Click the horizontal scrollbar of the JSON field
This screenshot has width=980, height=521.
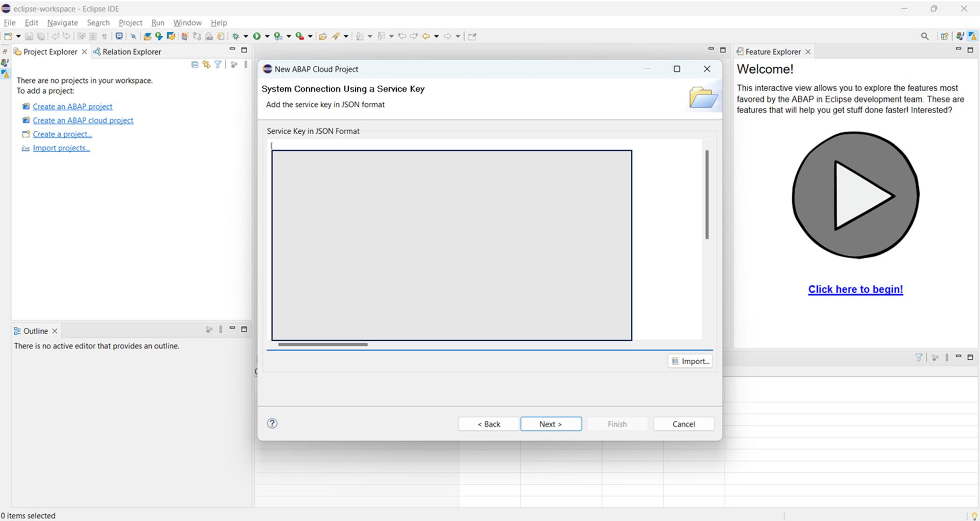click(322, 345)
